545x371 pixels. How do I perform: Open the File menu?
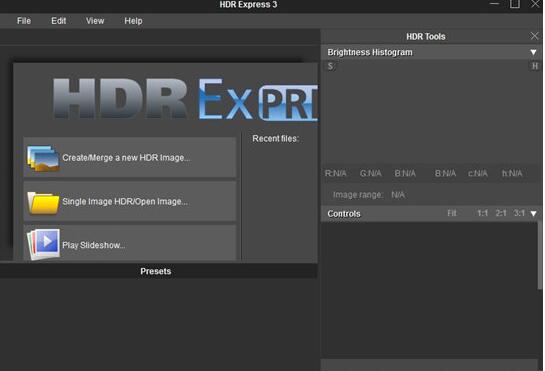pos(24,21)
